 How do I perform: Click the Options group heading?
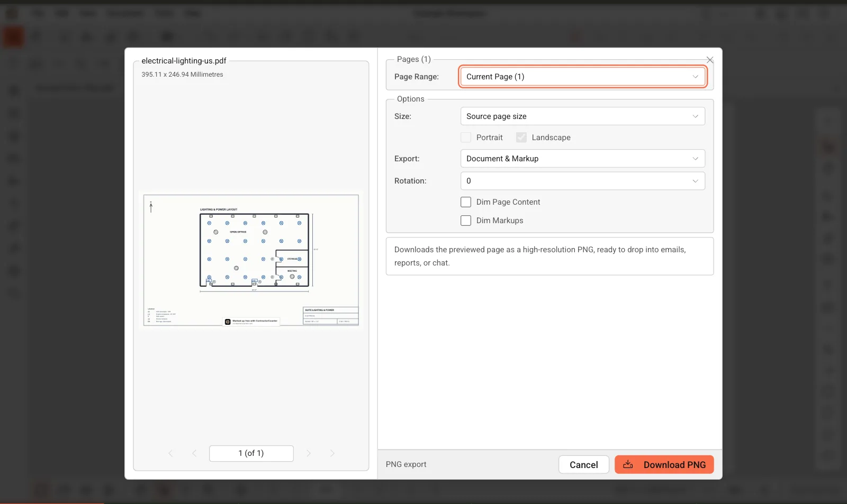point(411,99)
